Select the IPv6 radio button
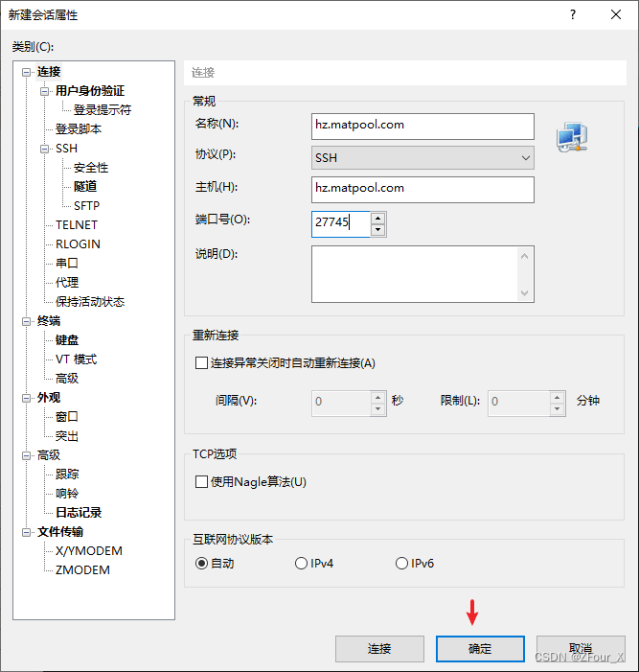639x672 pixels. (x=401, y=563)
